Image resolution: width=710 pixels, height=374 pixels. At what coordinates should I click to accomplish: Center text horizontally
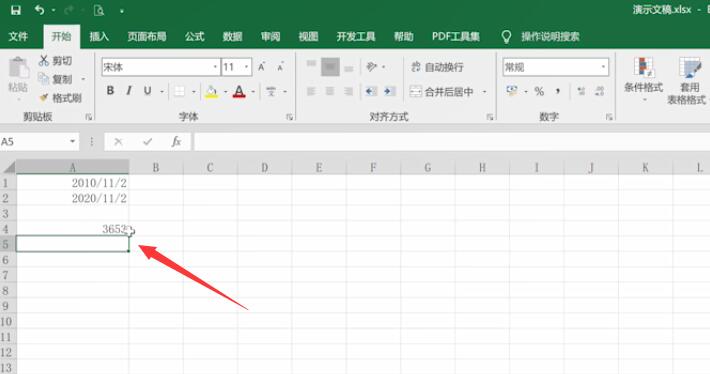[x=330, y=91]
